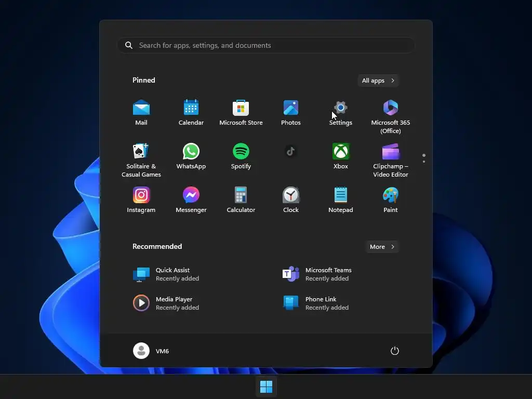Open Clipchamp Video Editor
Viewport: 532px width, 399px height.
(x=391, y=161)
